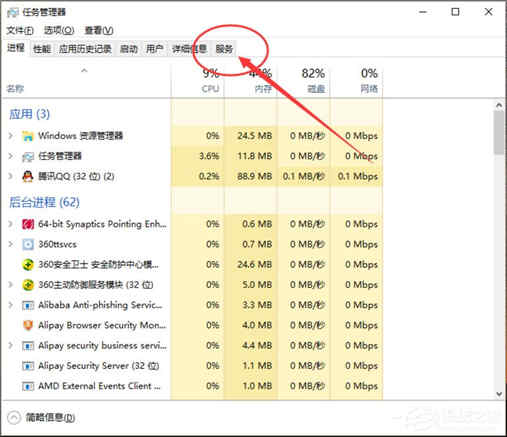The height and width of the screenshot is (437, 507).
Task: Select the Alipay Security Server (32 位) row
Action: [x=192, y=366]
